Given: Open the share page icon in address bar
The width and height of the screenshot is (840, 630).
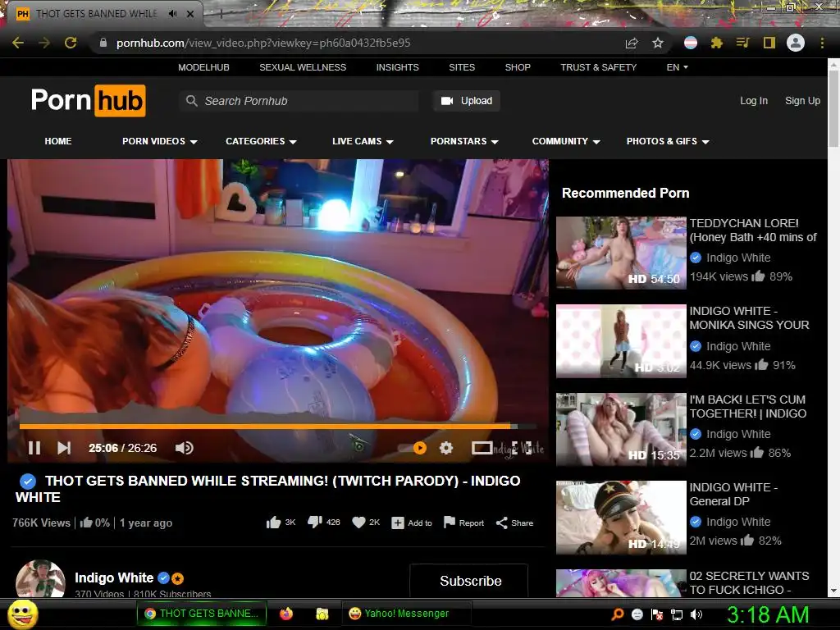Looking at the screenshot, I should tap(632, 43).
